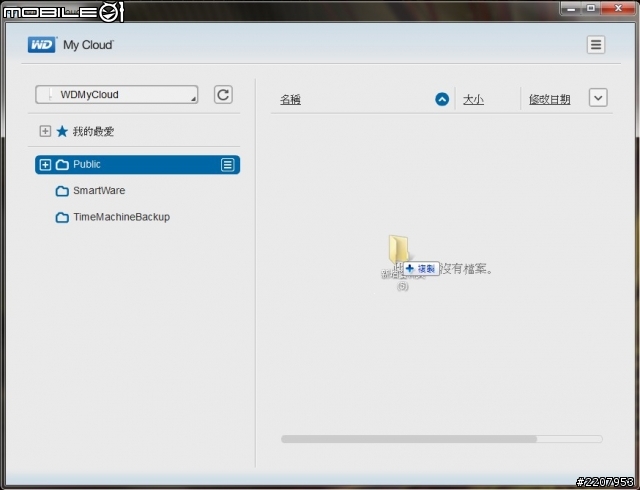The width and height of the screenshot is (640, 490).
Task: Click the TimeMachineBackup folder icon
Action: 62,217
